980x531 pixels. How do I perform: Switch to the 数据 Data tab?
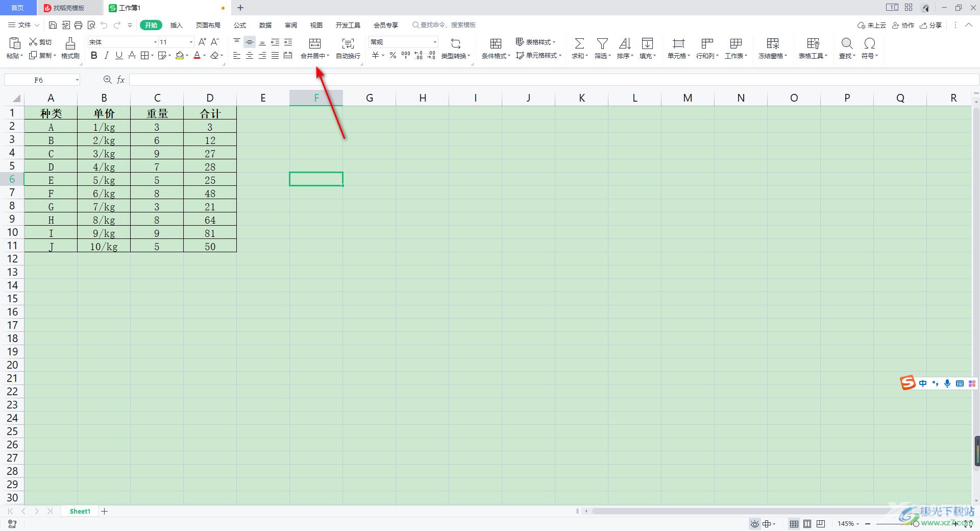(x=265, y=25)
